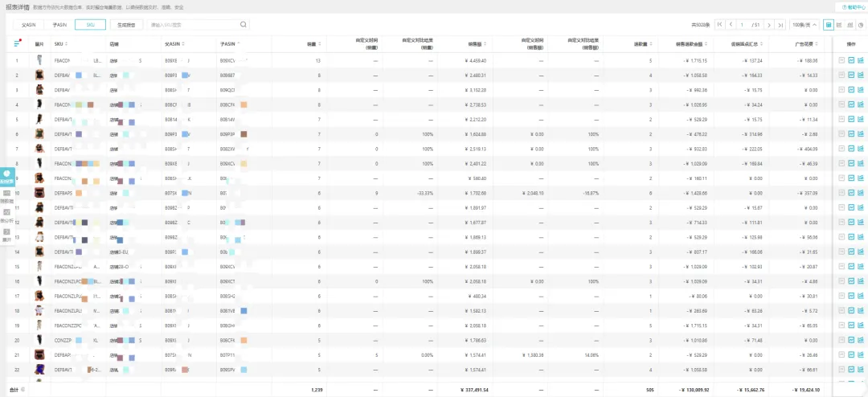Go to the next page
The image size is (868, 397).
[x=769, y=24]
